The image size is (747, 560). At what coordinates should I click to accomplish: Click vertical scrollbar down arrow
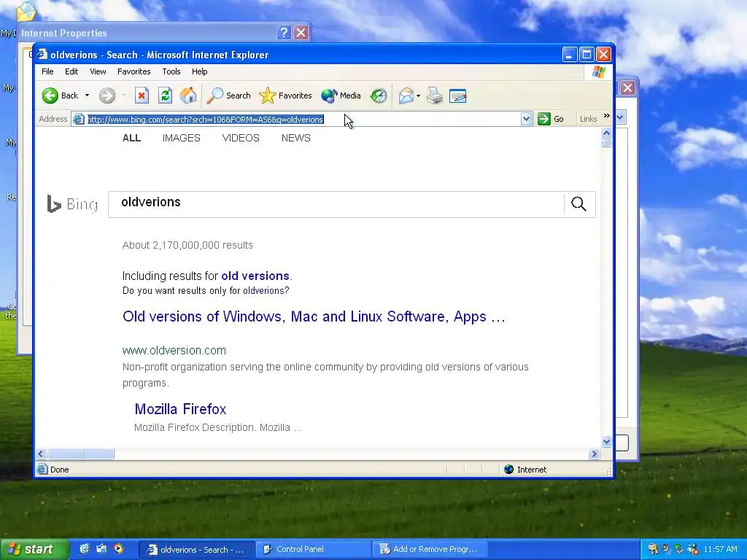[606, 442]
